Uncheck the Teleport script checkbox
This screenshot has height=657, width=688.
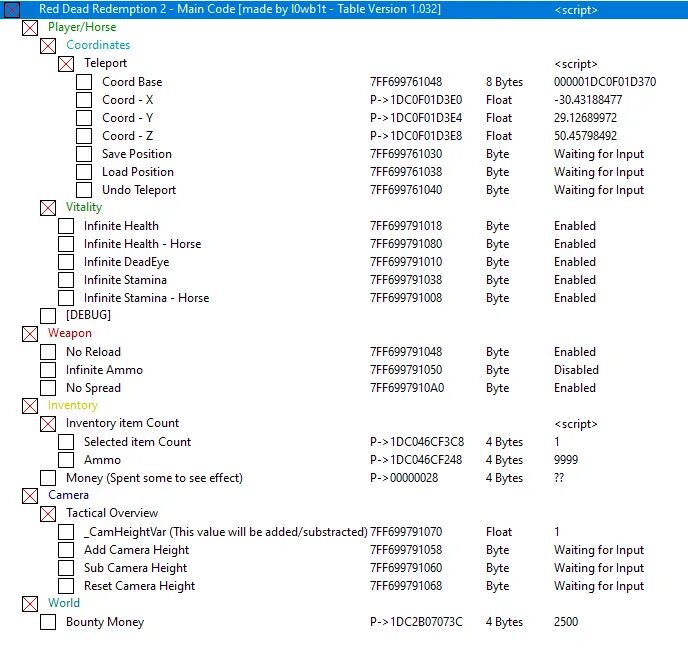coord(66,64)
